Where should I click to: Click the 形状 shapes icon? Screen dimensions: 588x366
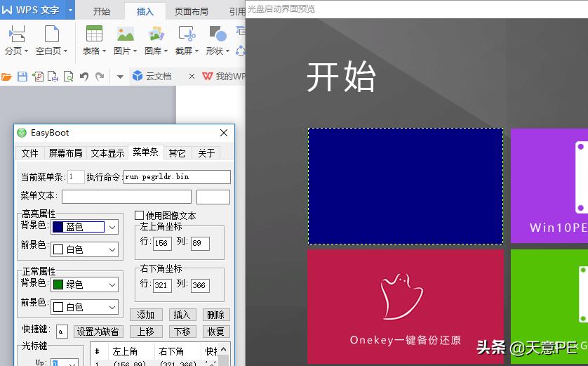218,34
